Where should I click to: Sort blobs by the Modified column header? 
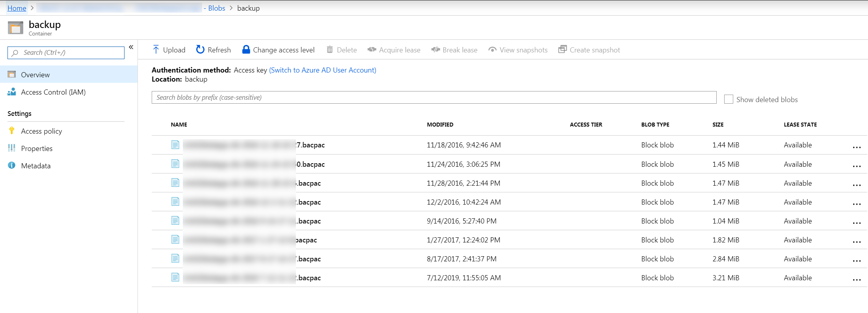click(440, 125)
